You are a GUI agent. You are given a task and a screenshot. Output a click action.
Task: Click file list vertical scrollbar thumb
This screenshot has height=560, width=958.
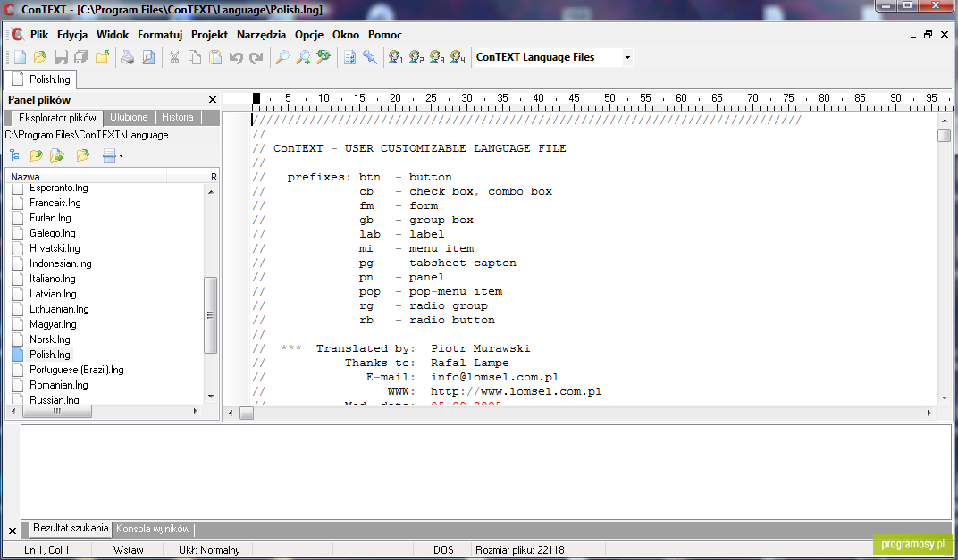coord(210,315)
